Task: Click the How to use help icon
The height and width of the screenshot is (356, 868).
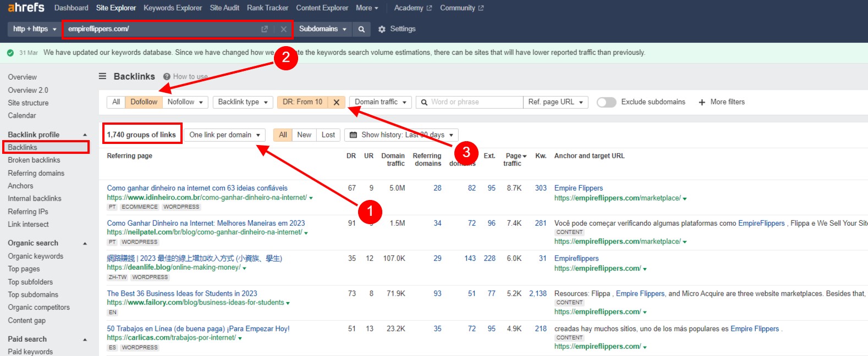Action: point(167,77)
